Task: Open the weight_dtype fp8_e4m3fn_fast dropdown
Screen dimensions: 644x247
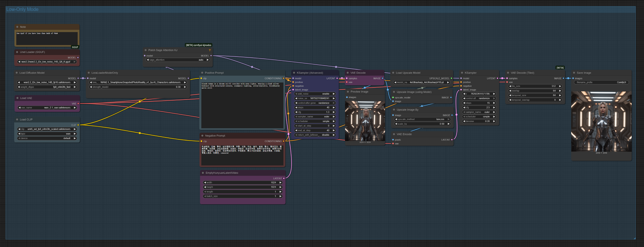Action: pos(47,87)
